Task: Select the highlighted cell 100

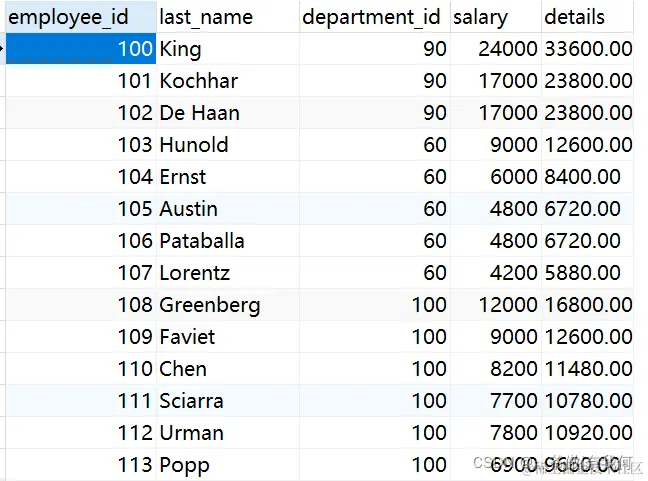Action: (81, 49)
